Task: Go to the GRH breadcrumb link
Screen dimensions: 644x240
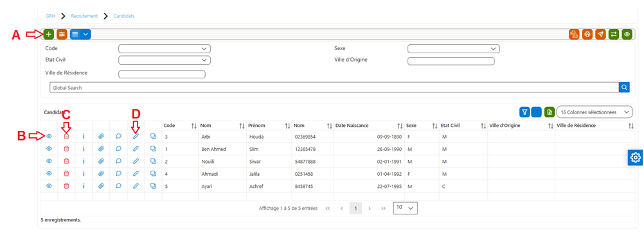Action: tap(50, 16)
